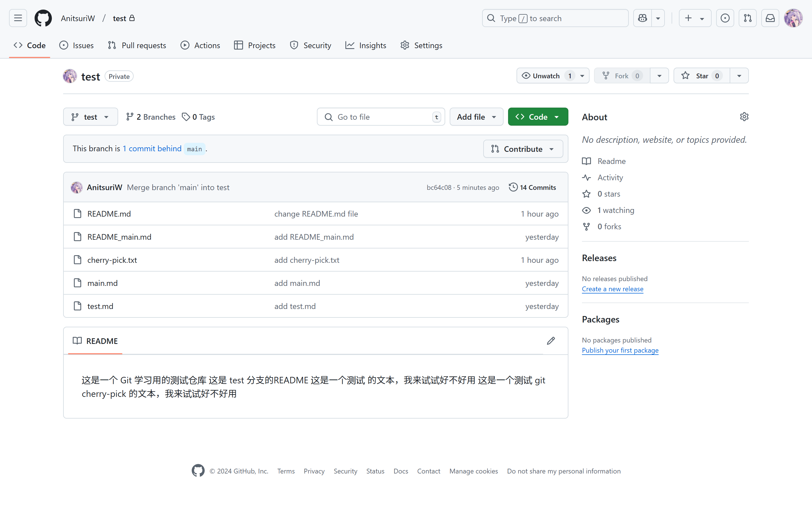Image resolution: width=812 pixels, height=507 pixels.
Task: Open About settings gear icon
Action: pos(744,117)
